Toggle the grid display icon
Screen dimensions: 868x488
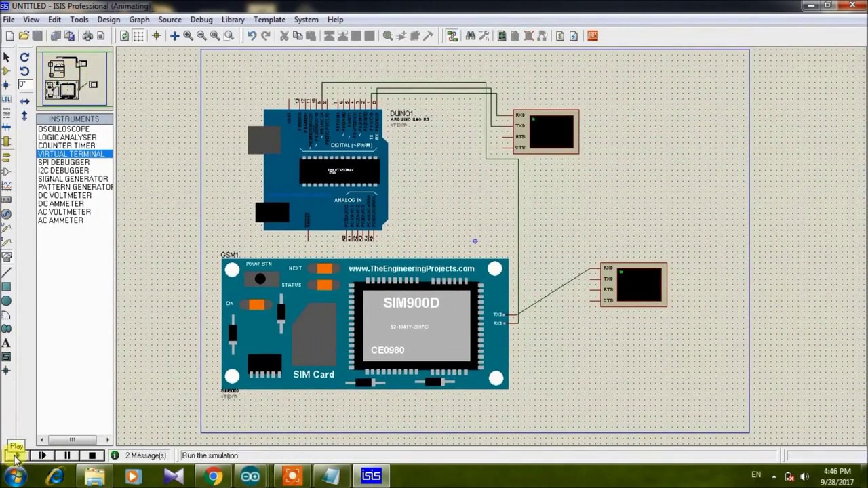pos(138,36)
